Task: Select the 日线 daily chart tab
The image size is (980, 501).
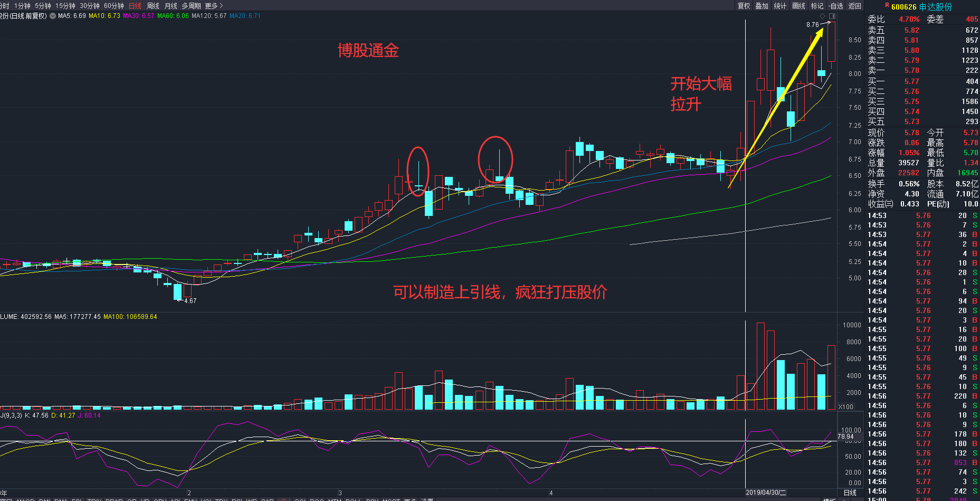Action: click(135, 6)
